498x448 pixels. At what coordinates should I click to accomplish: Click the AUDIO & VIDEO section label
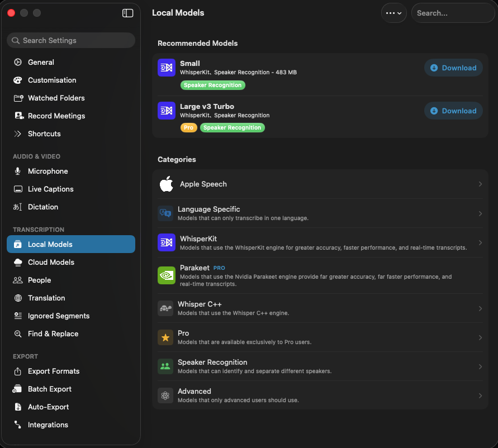pyautogui.click(x=36, y=156)
